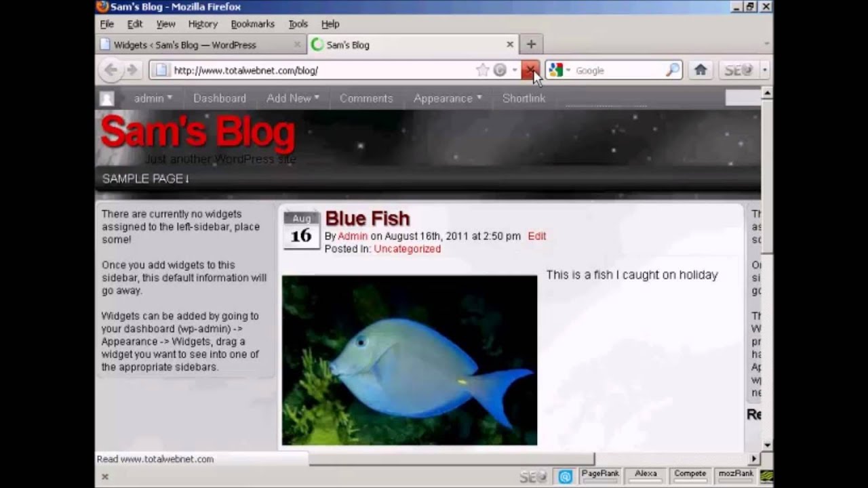
Task: Click Shortlink in the admin bar
Action: point(524,98)
